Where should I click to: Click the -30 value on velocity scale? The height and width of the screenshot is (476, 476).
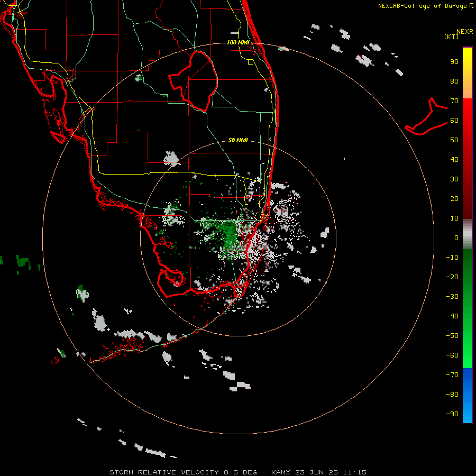[452, 297]
